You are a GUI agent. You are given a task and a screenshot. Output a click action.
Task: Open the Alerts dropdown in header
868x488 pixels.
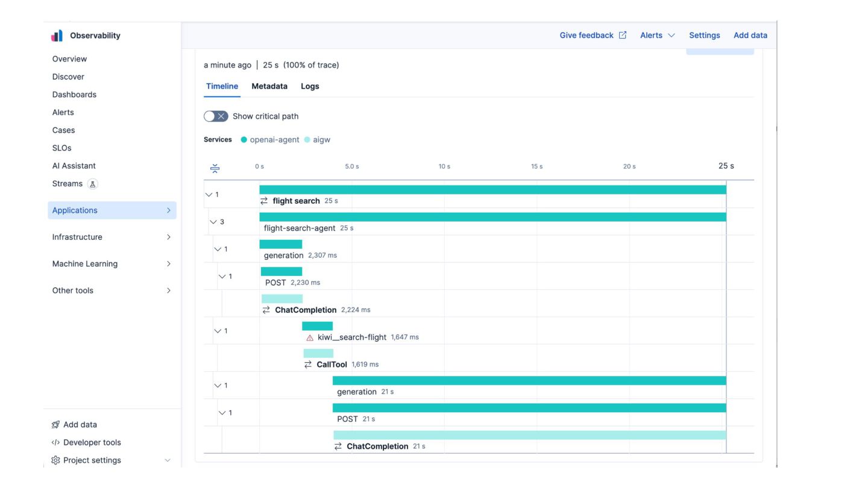[657, 36]
